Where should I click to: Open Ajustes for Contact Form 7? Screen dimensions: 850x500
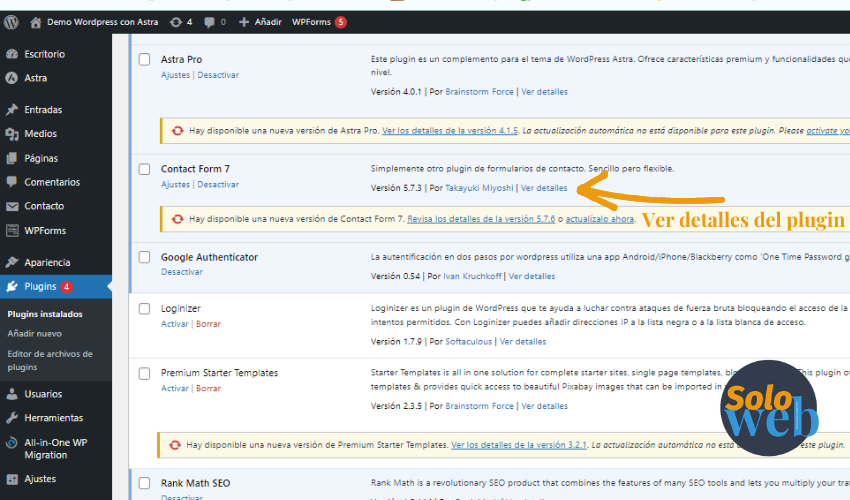[x=175, y=184]
